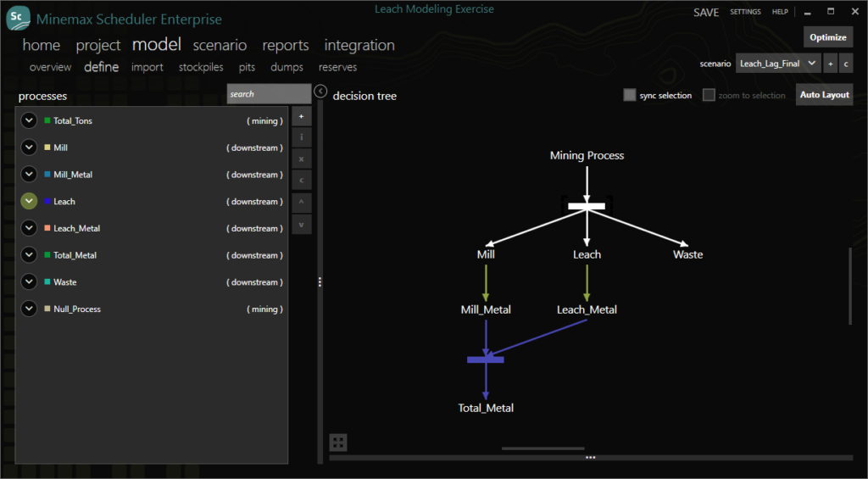Expand the Total_Tons process row
The image size is (868, 479).
pyautogui.click(x=29, y=120)
